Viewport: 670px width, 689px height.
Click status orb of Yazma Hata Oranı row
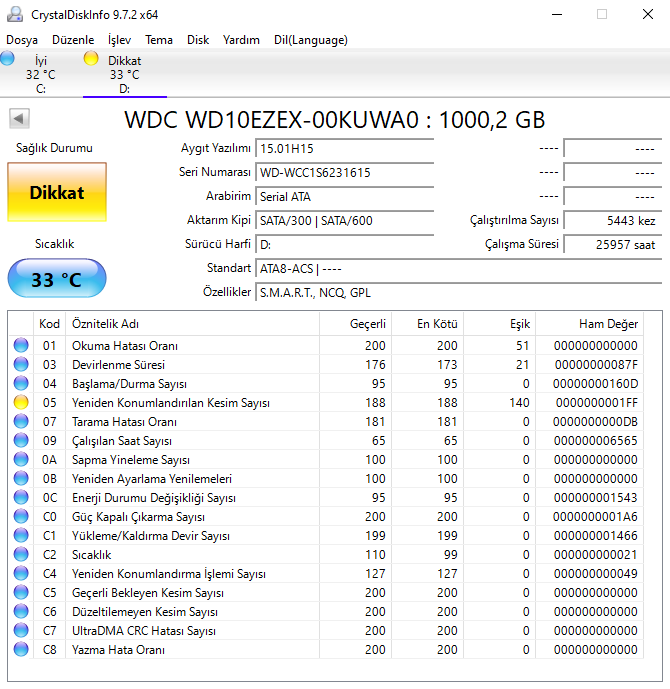click(x=21, y=649)
